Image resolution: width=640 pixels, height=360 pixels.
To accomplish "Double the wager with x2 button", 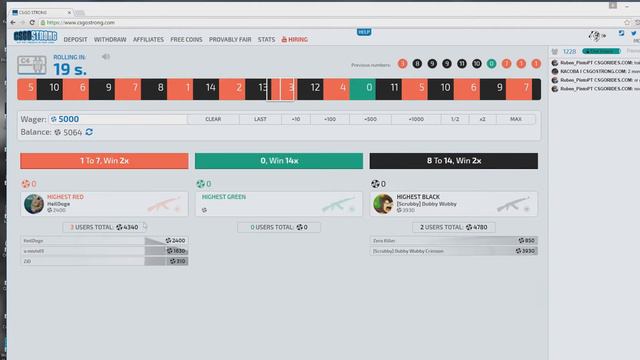I will tap(482, 119).
